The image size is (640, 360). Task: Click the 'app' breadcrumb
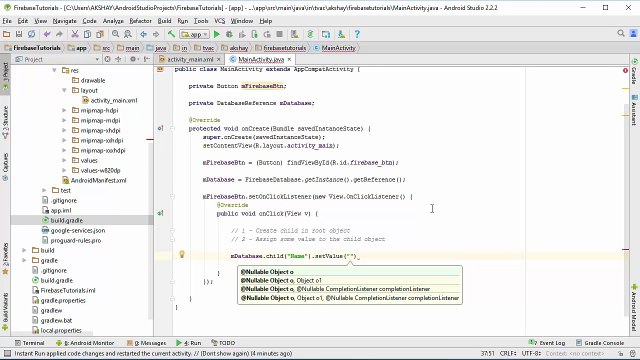tap(78, 48)
